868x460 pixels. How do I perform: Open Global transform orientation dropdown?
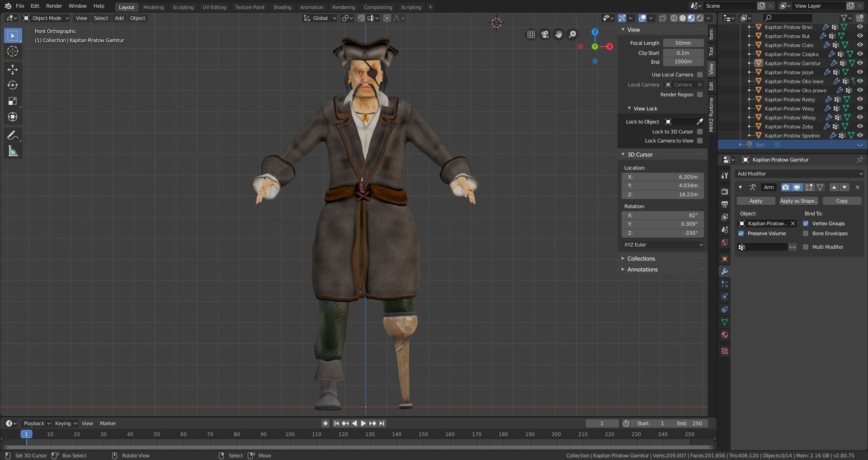click(x=320, y=18)
